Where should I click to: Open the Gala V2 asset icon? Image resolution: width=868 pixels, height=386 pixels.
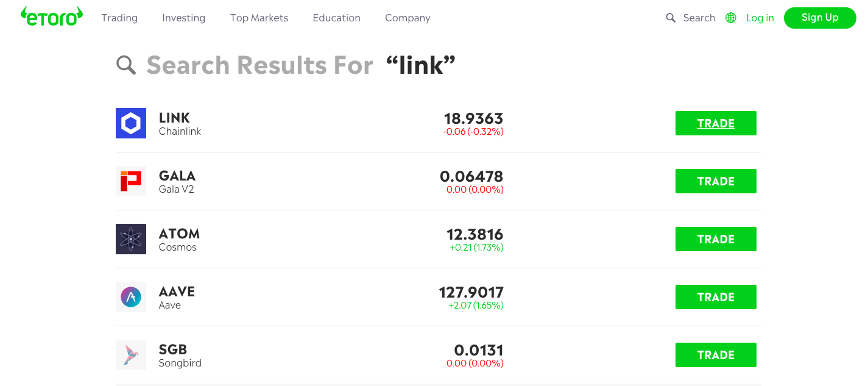(x=131, y=181)
